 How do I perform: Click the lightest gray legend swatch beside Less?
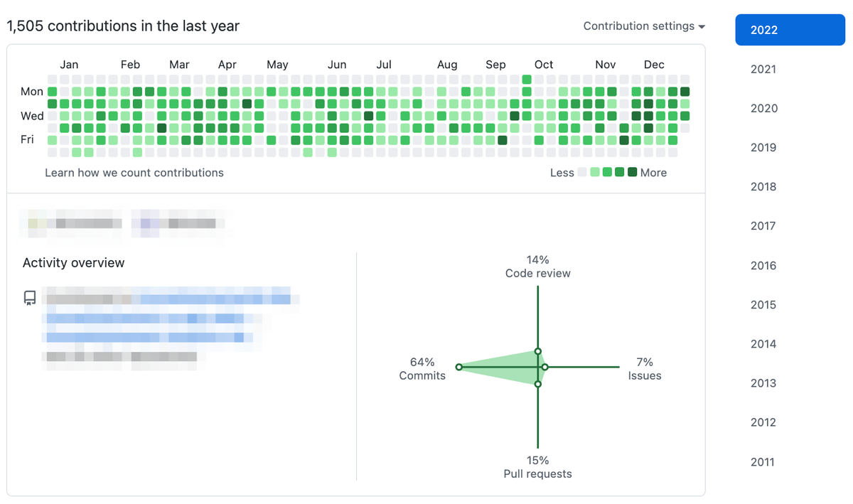click(582, 172)
